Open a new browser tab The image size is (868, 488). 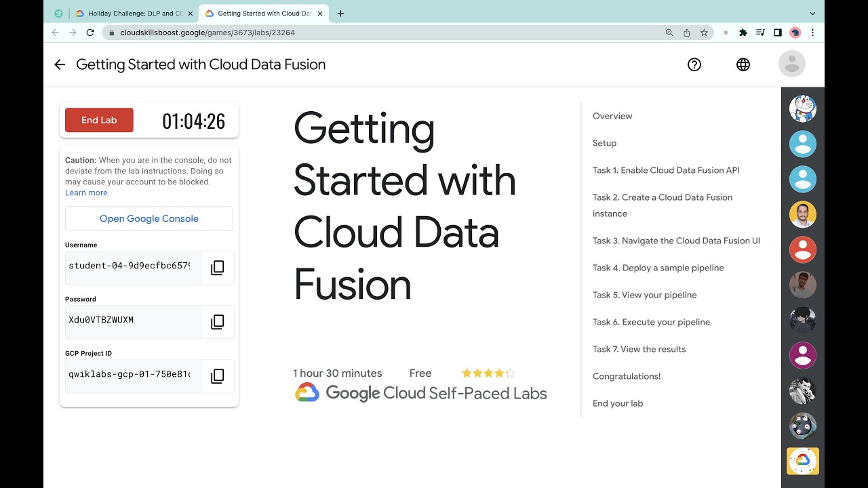coord(340,14)
